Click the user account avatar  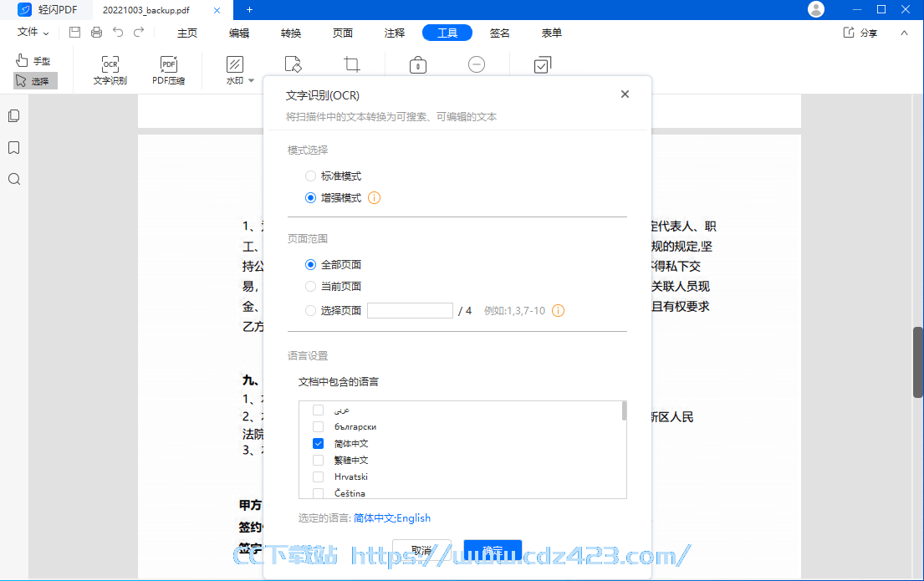(815, 9)
